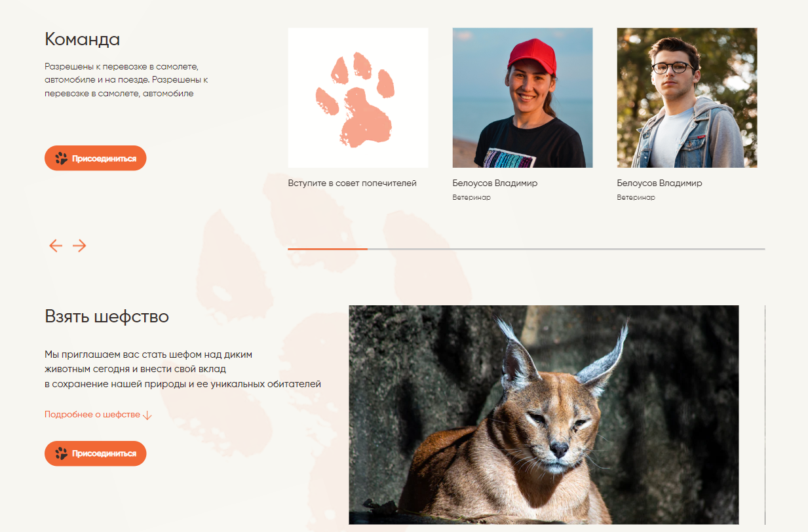Click Ветеринар label under the woman's name
Image resolution: width=808 pixels, height=532 pixels.
click(472, 197)
